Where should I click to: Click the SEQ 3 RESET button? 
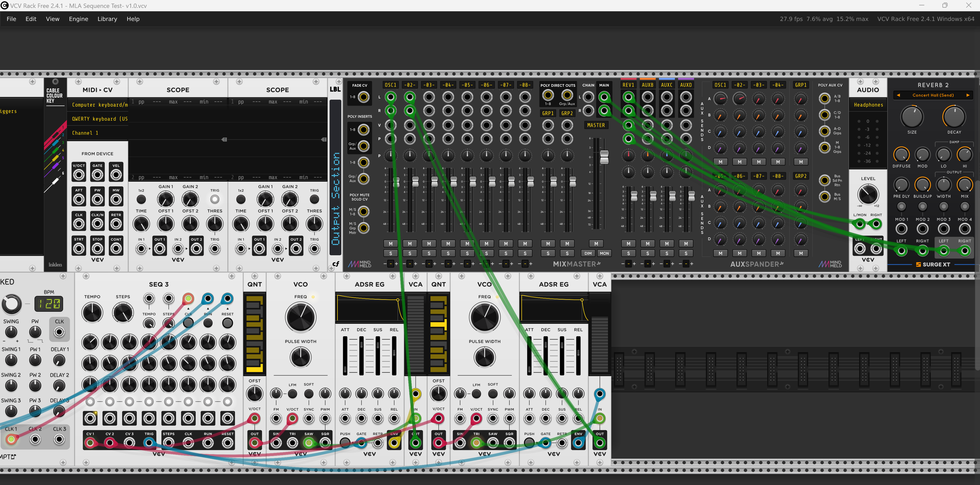tap(227, 323)
